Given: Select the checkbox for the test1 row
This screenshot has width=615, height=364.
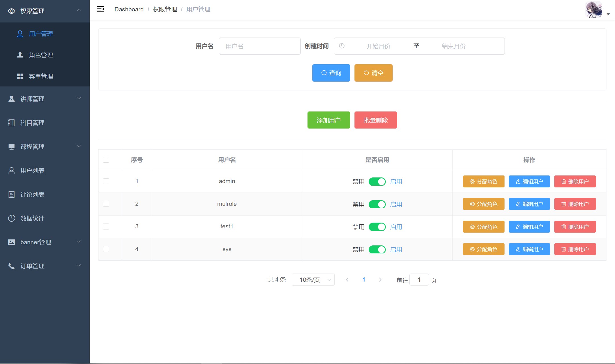Looking at the screenshot, I should tap(106, 227).
